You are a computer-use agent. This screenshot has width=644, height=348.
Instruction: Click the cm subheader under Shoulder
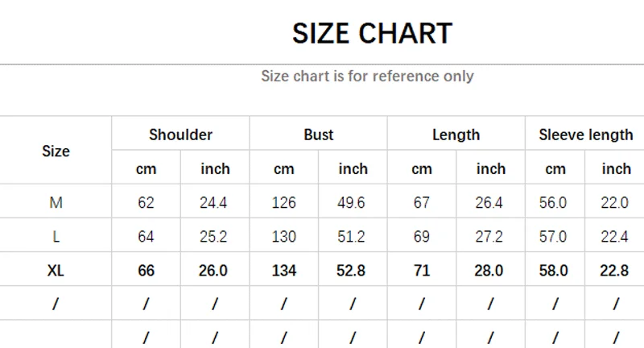click(146, 168)
